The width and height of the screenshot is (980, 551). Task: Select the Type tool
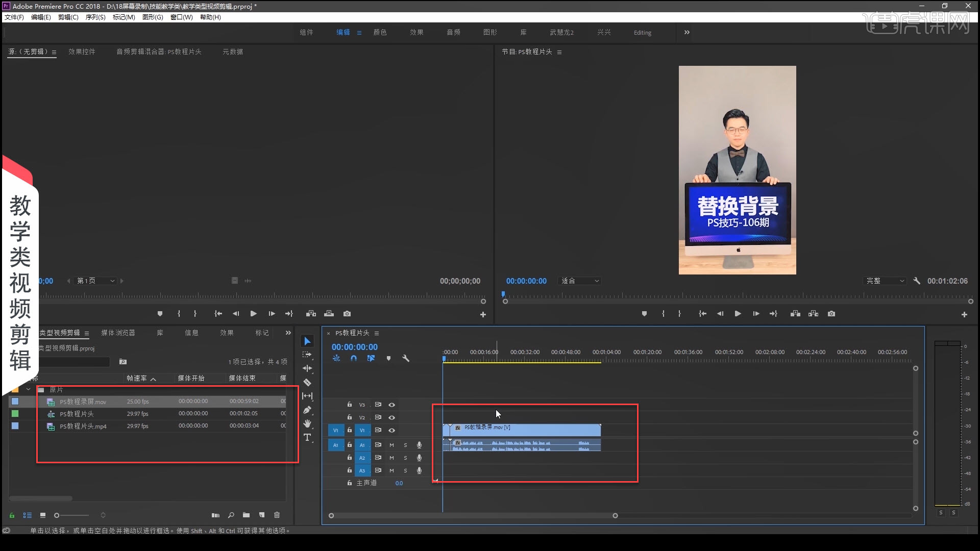307,437
